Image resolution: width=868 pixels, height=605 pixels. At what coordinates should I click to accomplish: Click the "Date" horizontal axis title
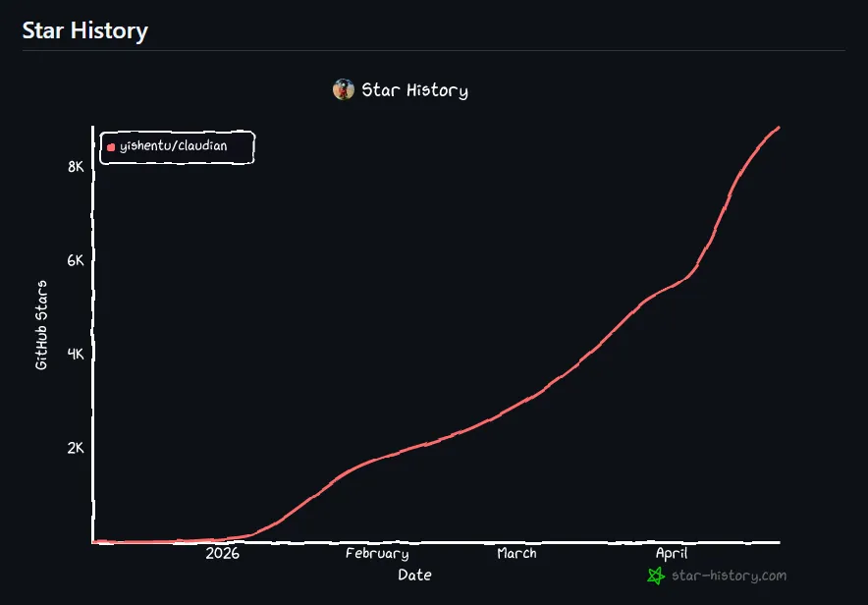click(x=414, y=576)
